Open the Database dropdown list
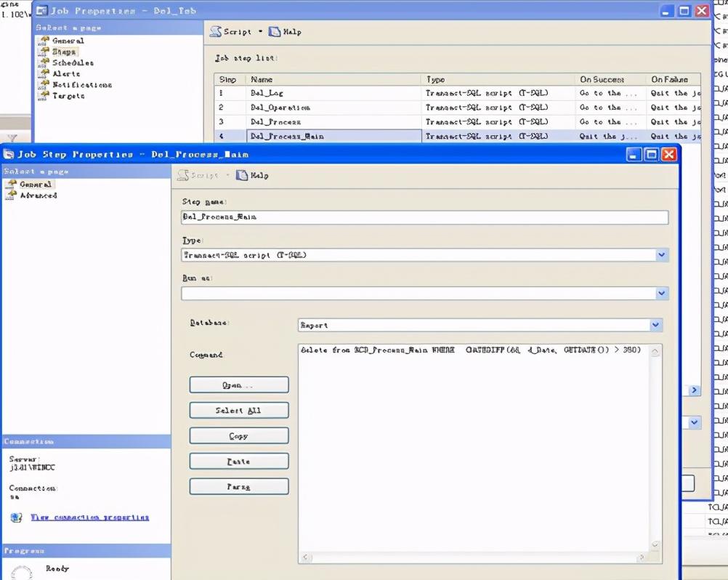 click(655, 325)
